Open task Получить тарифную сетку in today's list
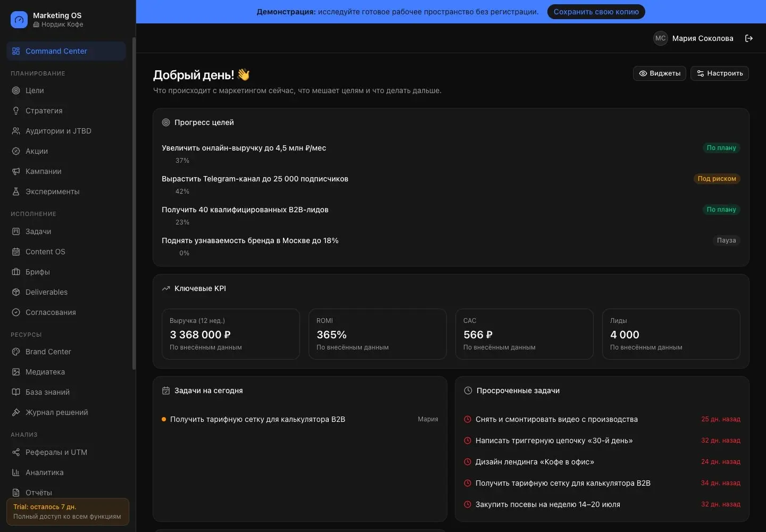The height and width of the screenshot is (532, 766). point(300,419)
